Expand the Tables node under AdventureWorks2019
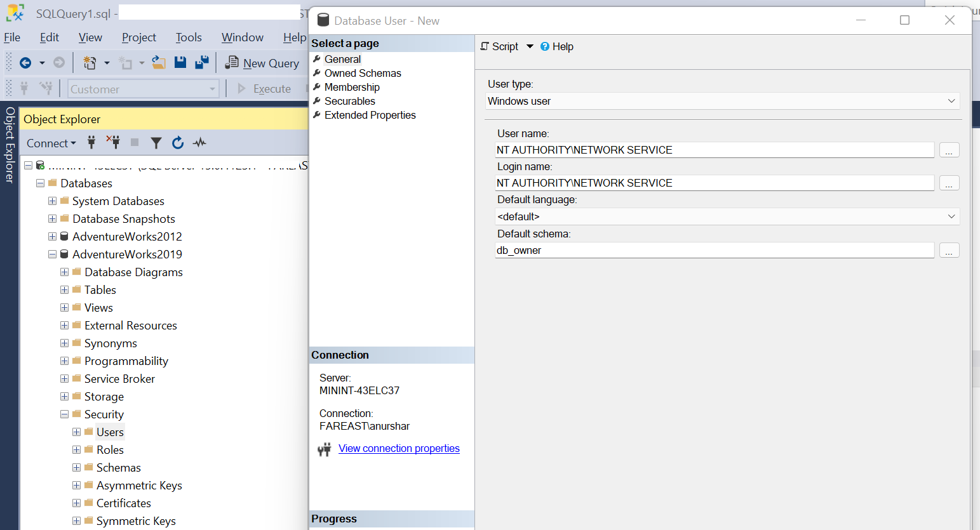The image size is (980, 530). [x=64, y=289]
